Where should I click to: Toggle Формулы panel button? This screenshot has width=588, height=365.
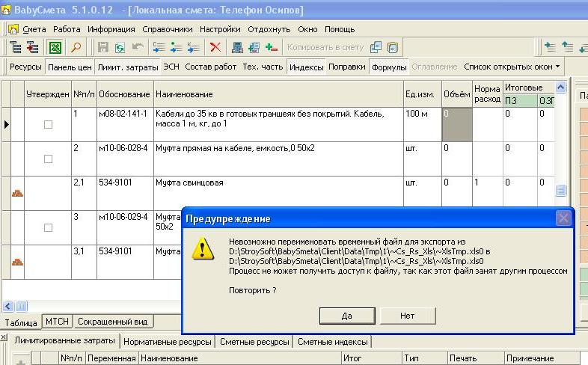389,67
